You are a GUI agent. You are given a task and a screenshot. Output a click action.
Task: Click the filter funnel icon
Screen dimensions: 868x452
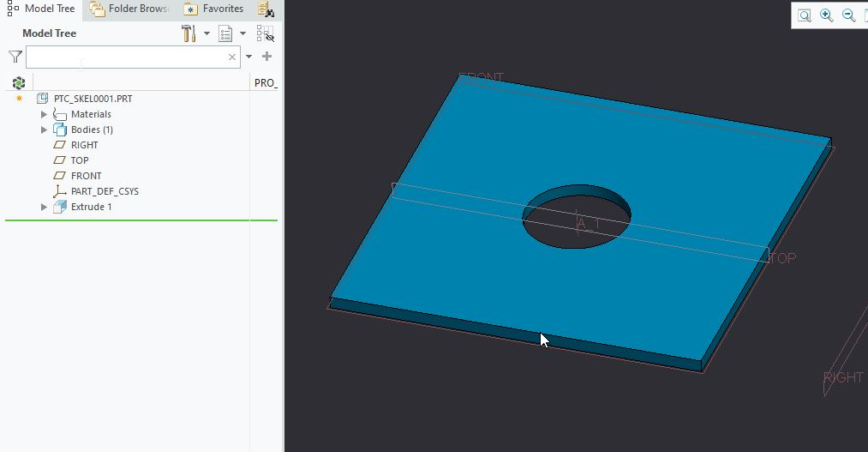pos(15,57)
